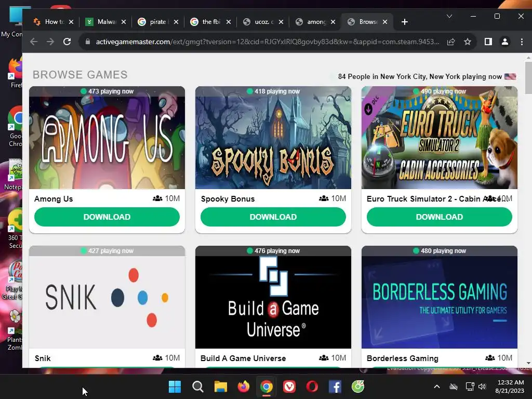Screen dimensions: 532x399
Task: Click the browser back arrow
Action: pos(34,42)
